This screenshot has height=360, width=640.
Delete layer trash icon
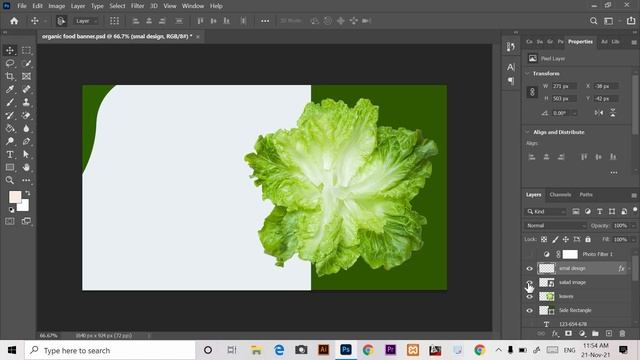coord(622,333)
